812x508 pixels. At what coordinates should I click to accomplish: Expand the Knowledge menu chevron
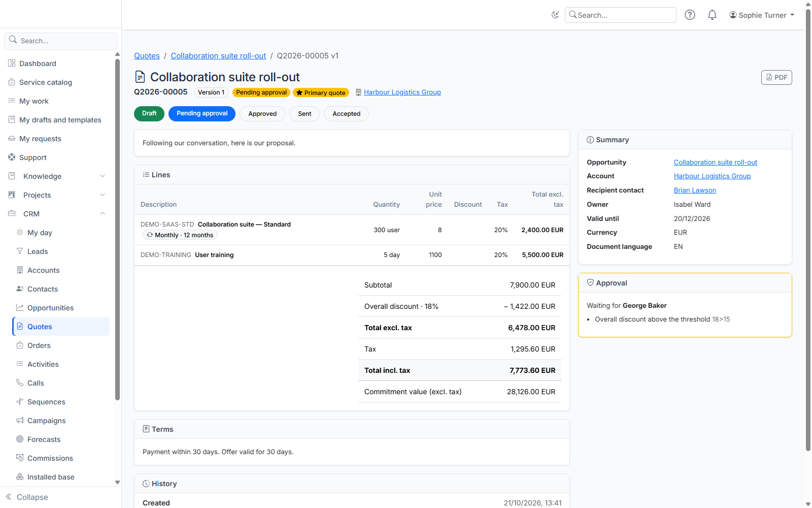(103, 176)
